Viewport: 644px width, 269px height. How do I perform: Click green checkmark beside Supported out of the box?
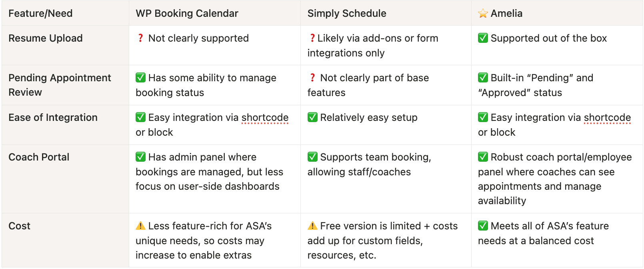coord(483,38)
